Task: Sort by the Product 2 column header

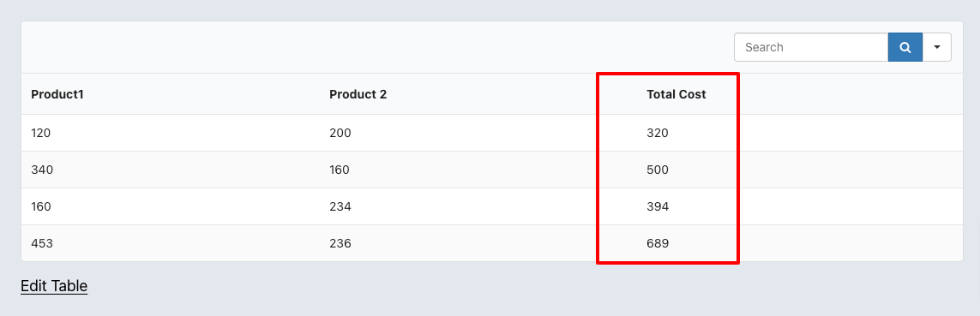Action: (358, 94)
